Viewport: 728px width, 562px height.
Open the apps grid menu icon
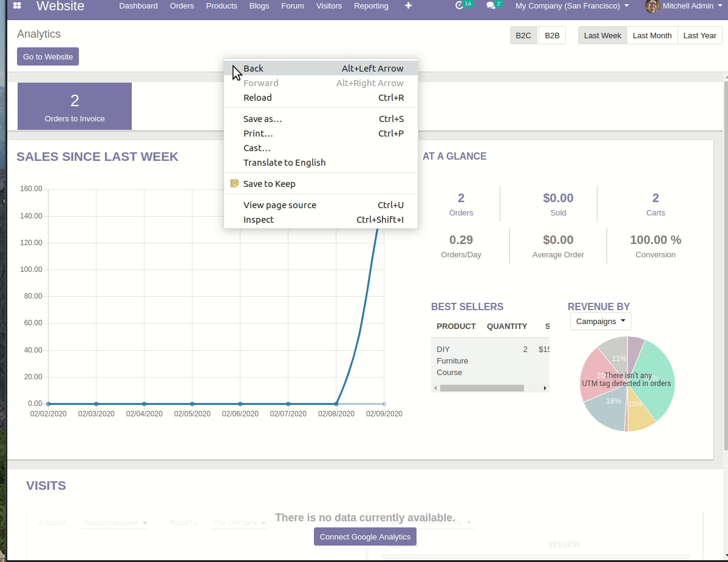pyautogui.click(x=16, y=6)
